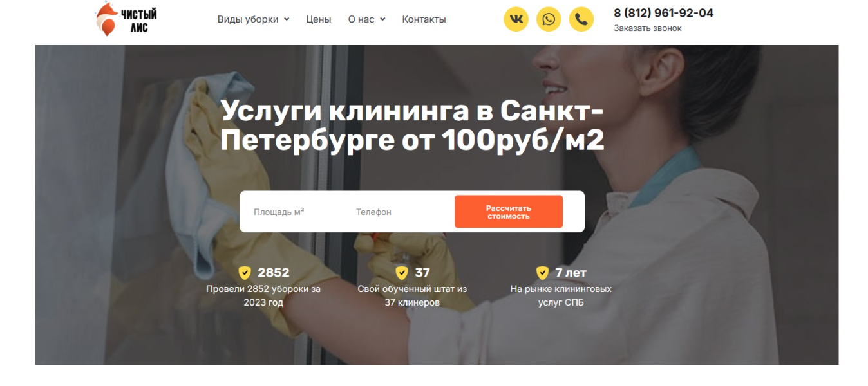Click the shield icon beside 2852

coord(245,273)
